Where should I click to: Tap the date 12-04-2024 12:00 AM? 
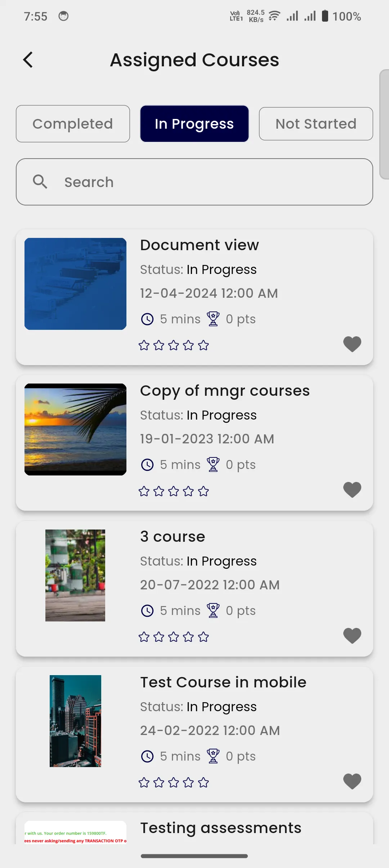click(209, 293)
